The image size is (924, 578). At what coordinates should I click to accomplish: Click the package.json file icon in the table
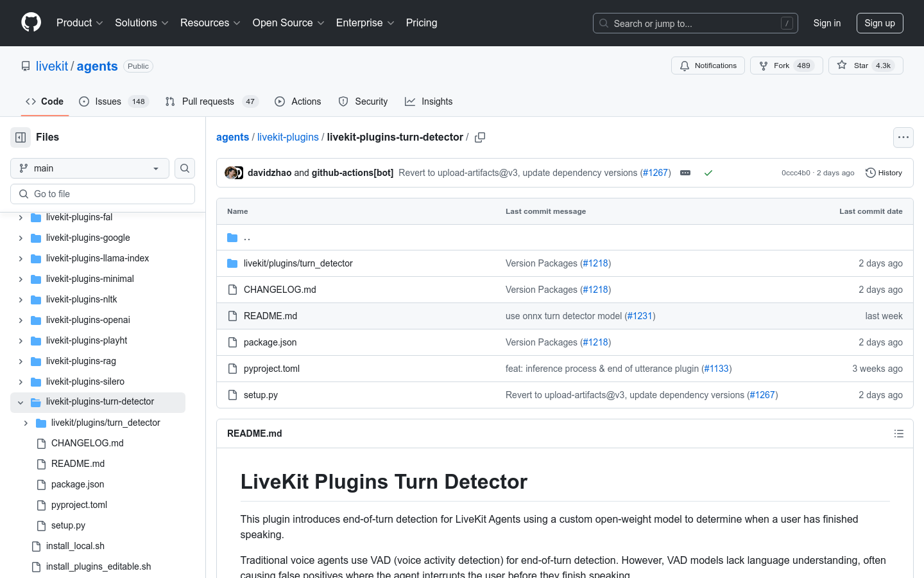pos(232,342)
